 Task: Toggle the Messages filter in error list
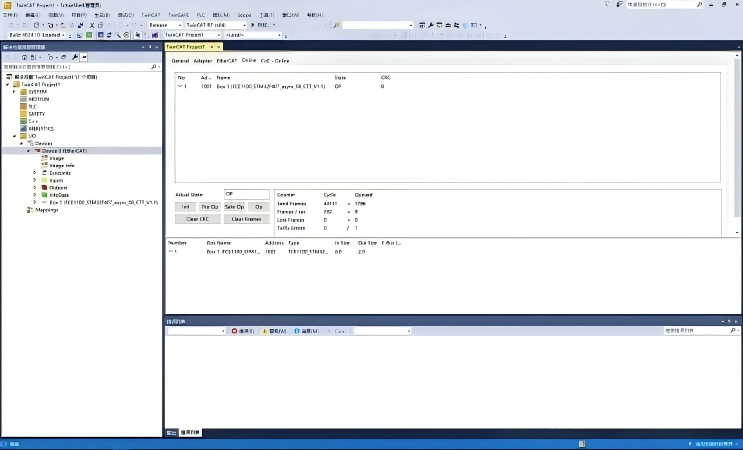(x=307, y=331)
